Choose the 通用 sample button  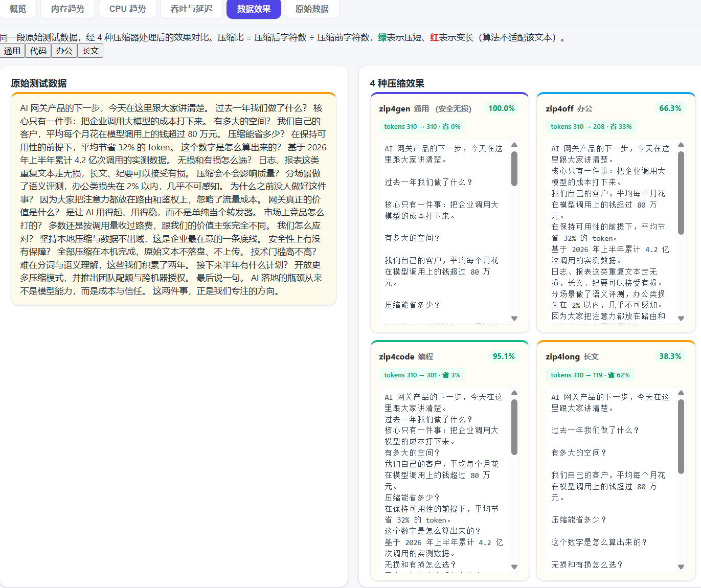(x=12, y=51)
